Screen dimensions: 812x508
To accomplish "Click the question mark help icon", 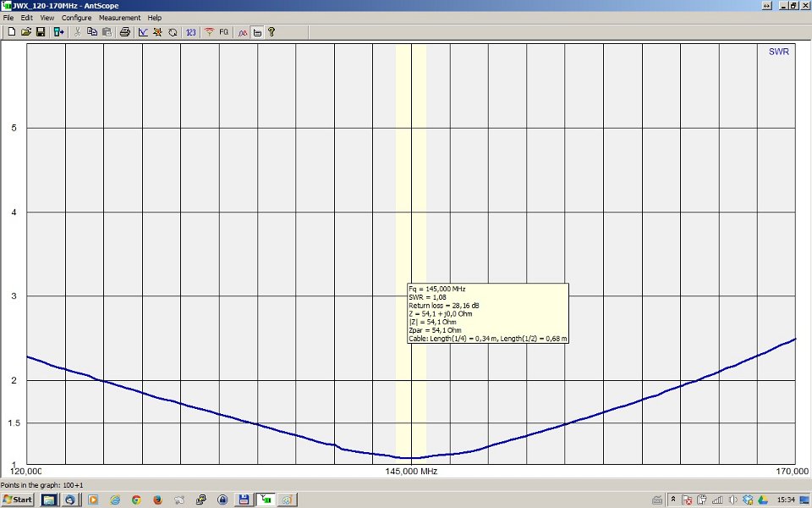I will (272, 32).
